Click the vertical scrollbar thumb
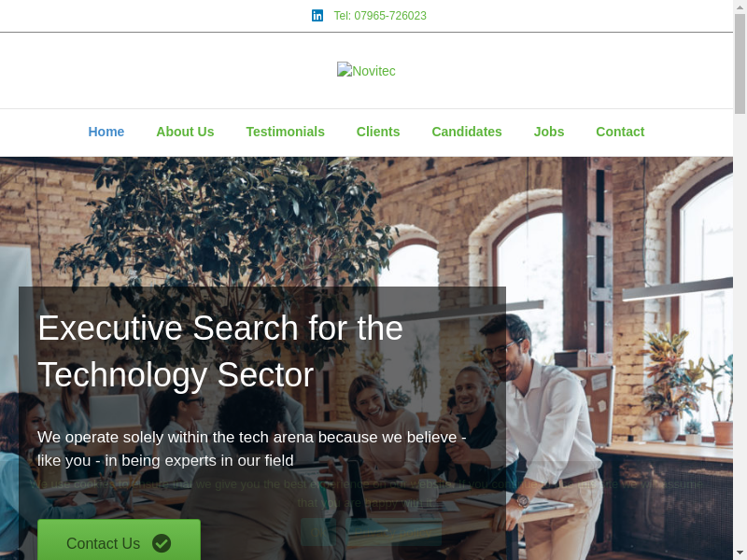The image size is (747, 560). (740, 63)
